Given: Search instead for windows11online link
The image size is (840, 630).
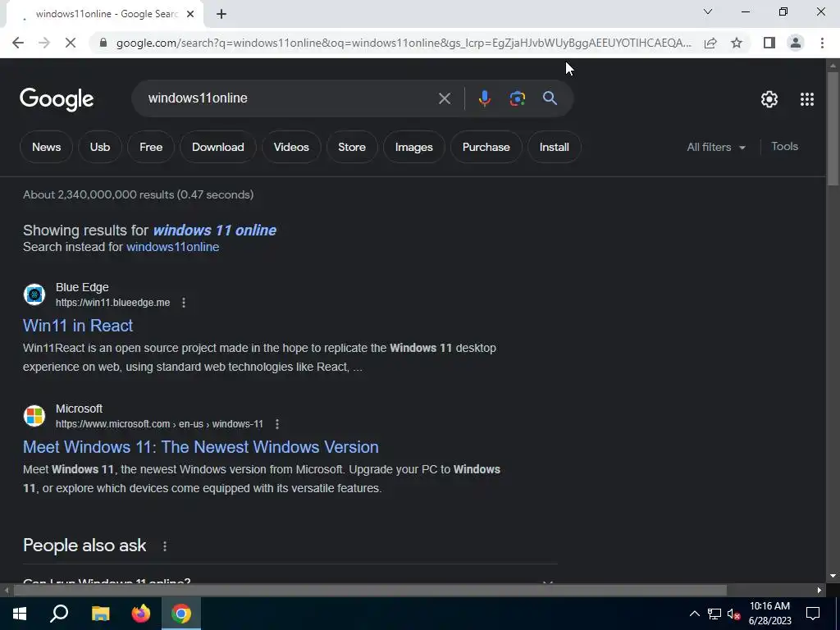Looking at the screenshot, I should 172,247.
